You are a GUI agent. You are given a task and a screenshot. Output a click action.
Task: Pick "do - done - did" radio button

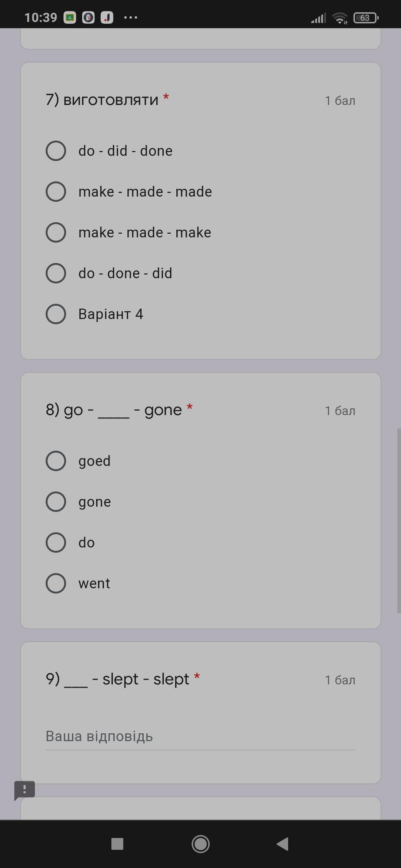[x=56, y=273]
